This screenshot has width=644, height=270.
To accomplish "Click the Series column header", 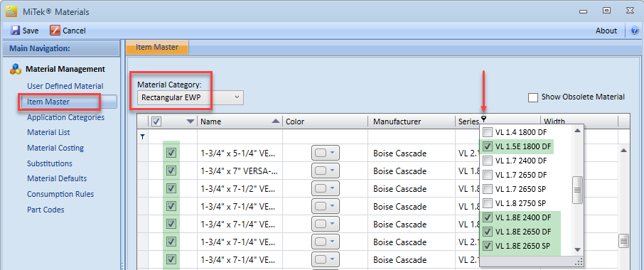I will (468, 121).
